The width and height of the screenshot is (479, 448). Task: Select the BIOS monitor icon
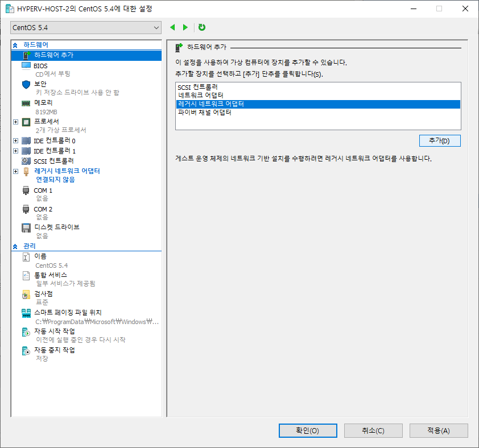[26, 66]
